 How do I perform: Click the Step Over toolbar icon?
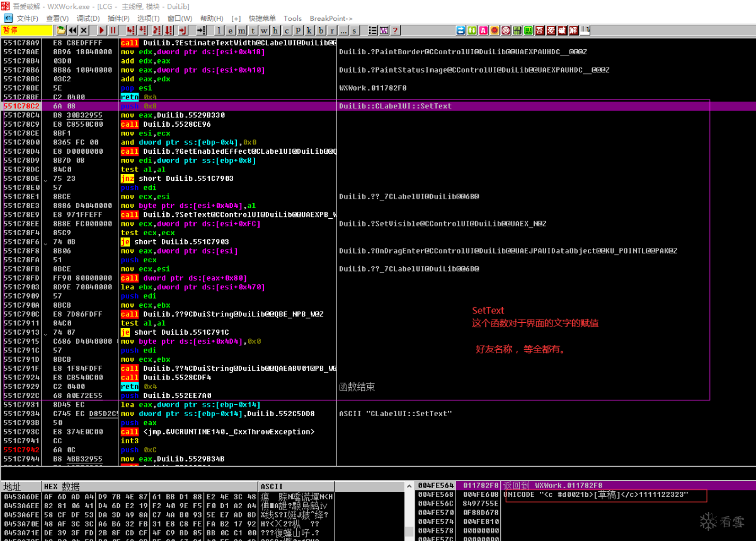[142, 30]
